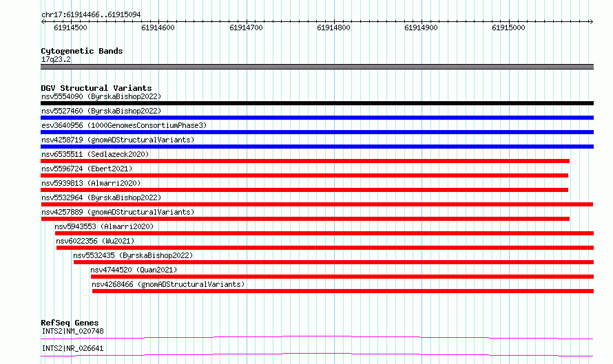Click label nsv5527460 (ByrskaBishop2022)
This screenshot has width=613, height=364.
[101, 111]
